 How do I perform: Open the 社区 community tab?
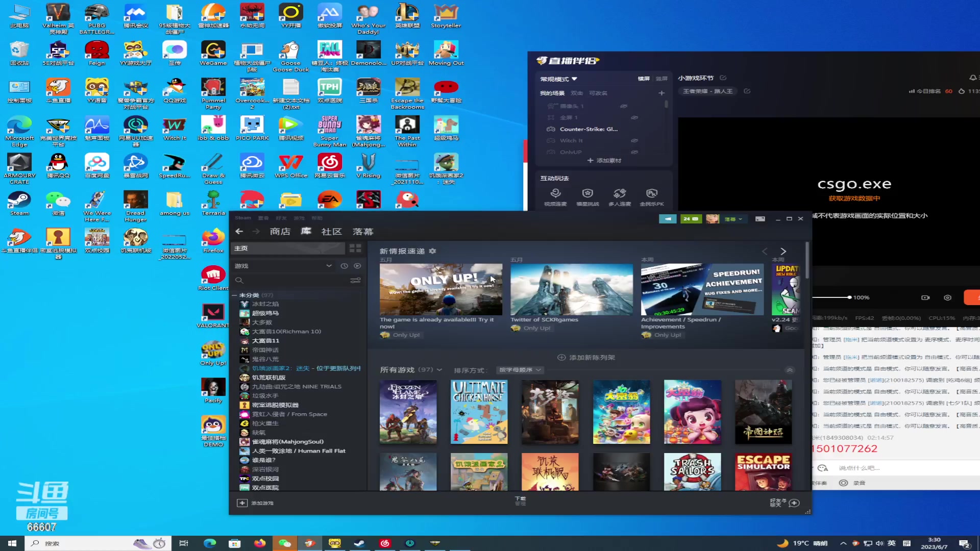point(331,232)
